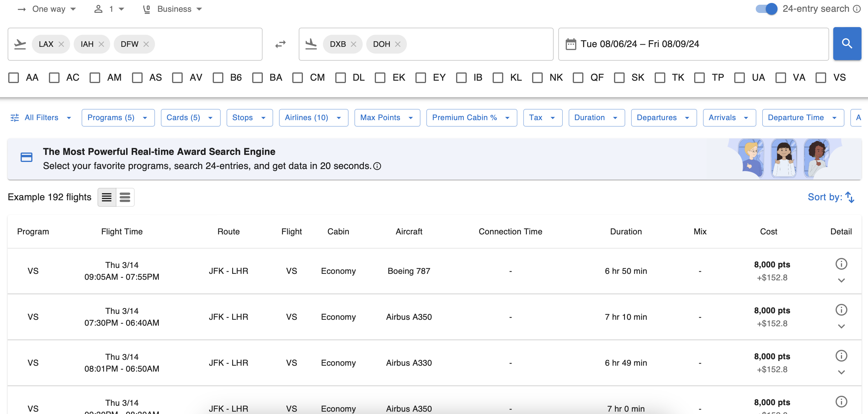868x414 pixels.
Task: Click the Cost column header
Action: 768,231
